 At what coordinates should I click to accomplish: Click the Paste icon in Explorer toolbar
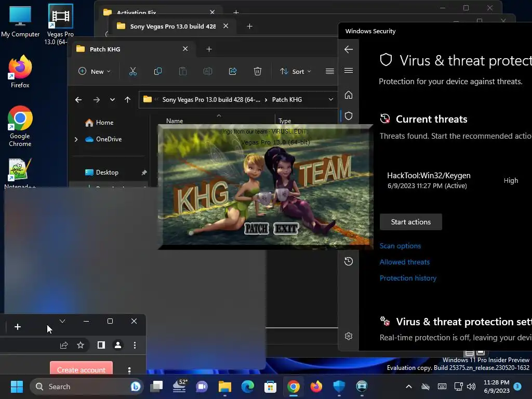pos(182,71)
